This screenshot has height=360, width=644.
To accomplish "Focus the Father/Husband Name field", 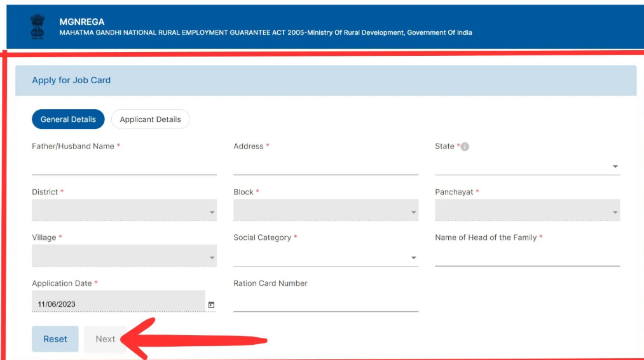I will click(124, 166).
